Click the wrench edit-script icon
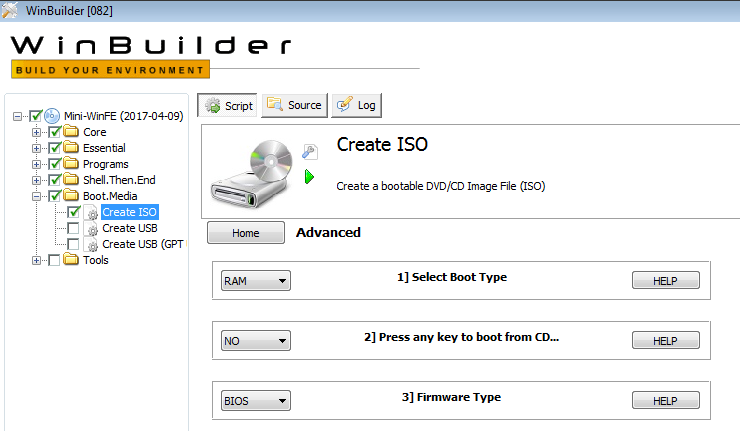Screen dimensions: 740x431 coord(310,152)
